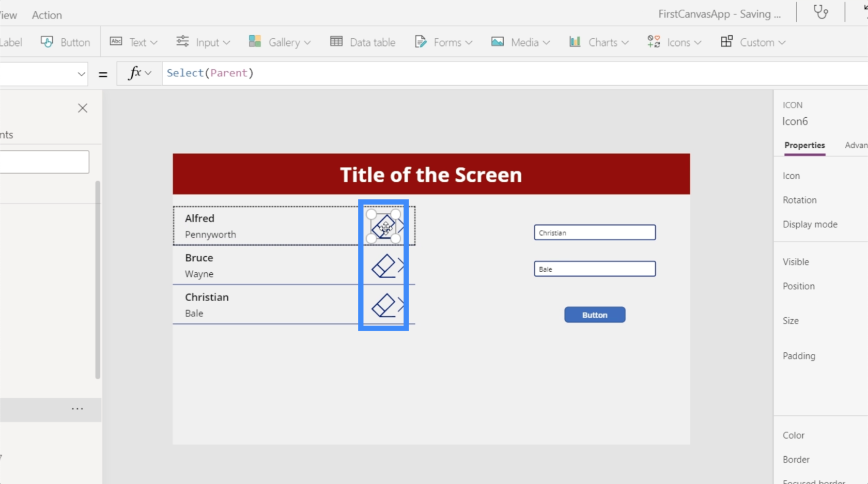Open the Custom components dropdown
This screenshot has width=868, height=484.
pyautogui.click(x=753, y=42)
